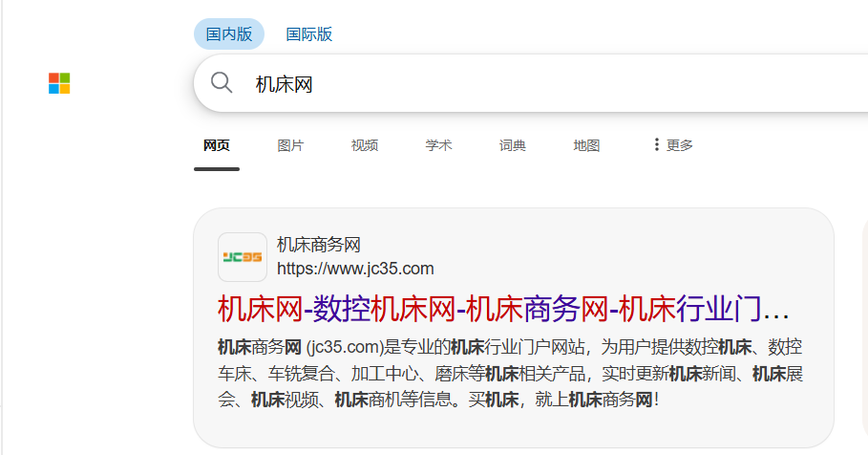This screenshot has height=455, width=868.
Task: Switch to 国内版 search mode
Action: [229, 34]
